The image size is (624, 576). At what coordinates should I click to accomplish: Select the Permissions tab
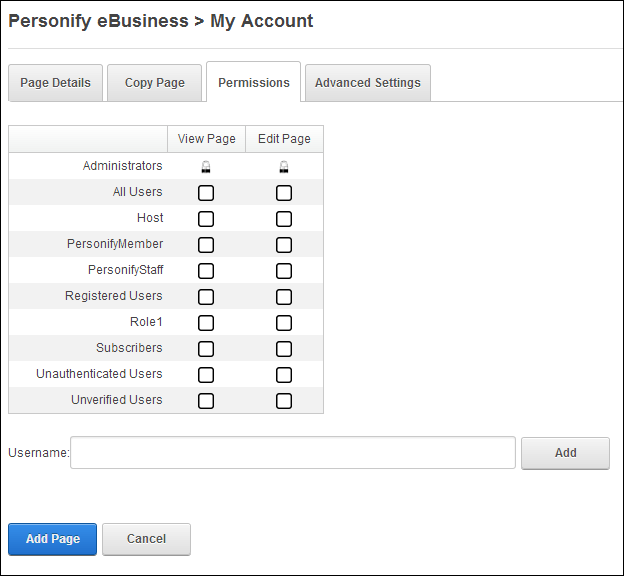254,82
